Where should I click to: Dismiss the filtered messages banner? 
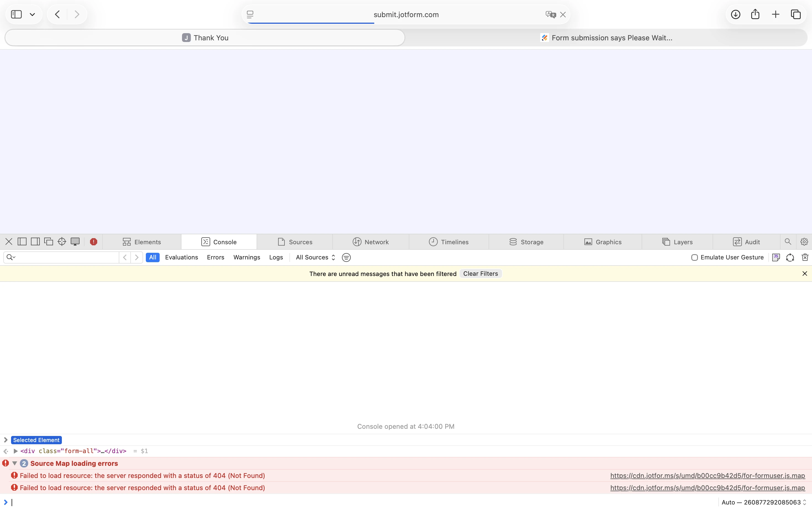[805, 274]
